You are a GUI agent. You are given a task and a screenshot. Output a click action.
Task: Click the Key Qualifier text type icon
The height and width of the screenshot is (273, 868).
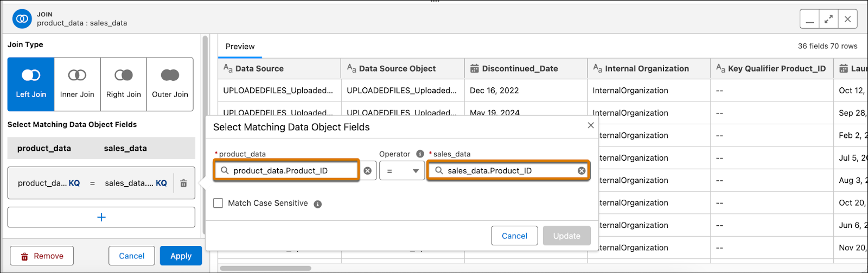coord(720,68)
